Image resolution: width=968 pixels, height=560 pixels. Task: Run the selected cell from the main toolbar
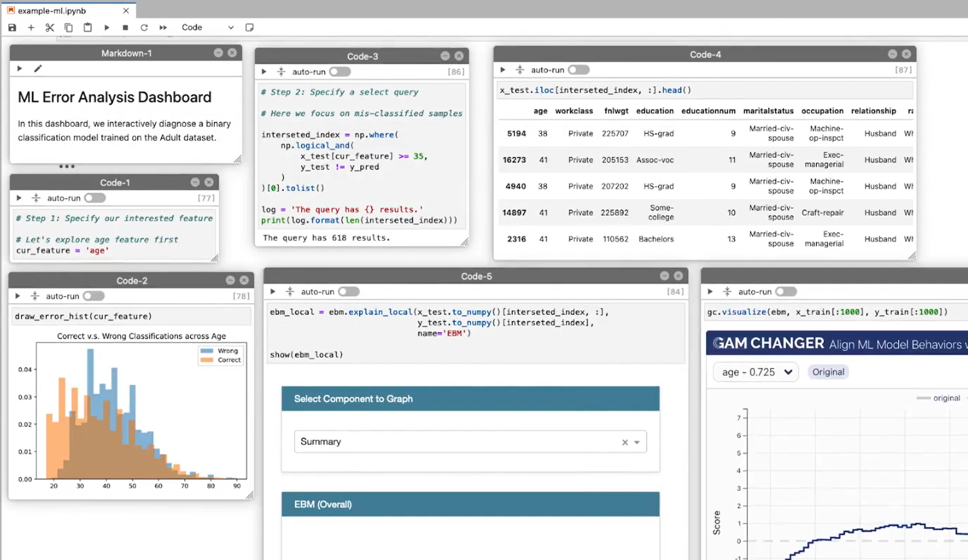(x=106, y=27)
